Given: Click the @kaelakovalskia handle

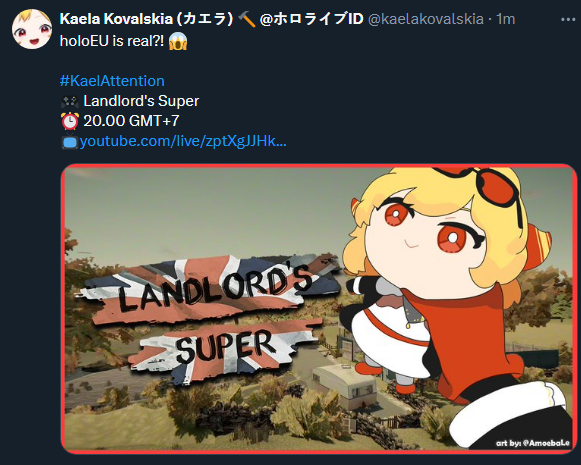Looking at the screenshot, I should point(426,19).
